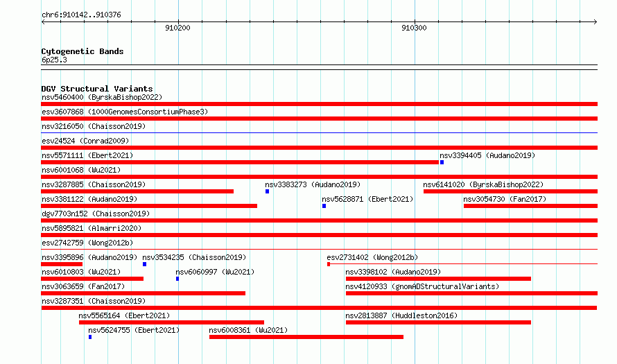Select the nsv3287351 (Chaisson2019) label
The image size is (617, 364).
tap(94, 301)
